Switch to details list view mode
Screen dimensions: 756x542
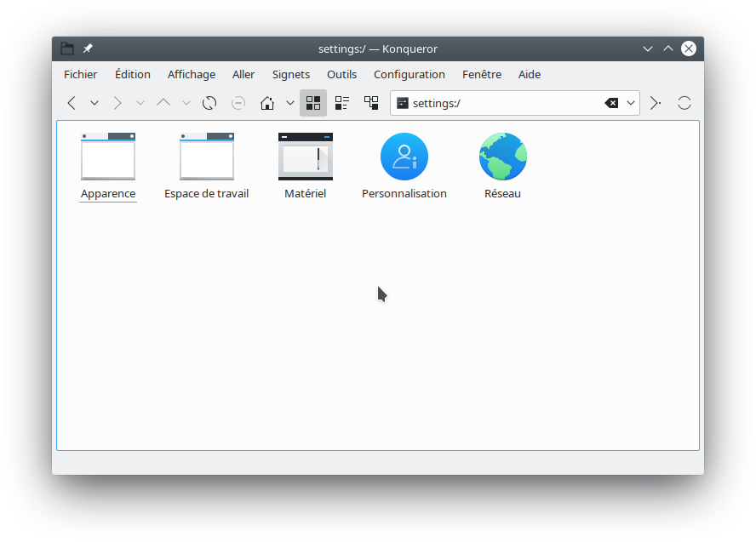pyautogui.click(x=342, y=103)
